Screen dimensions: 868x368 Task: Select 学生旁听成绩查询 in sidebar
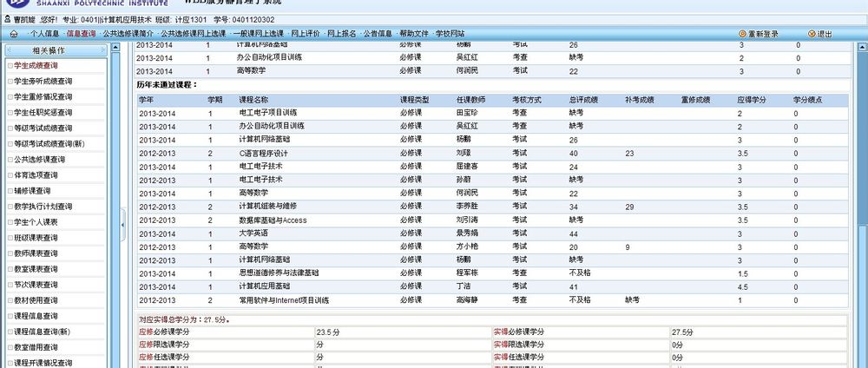click(43, 82)
